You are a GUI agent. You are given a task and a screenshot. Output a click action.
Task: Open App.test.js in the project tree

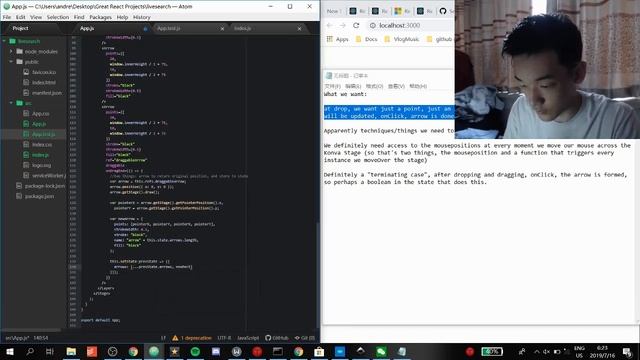(43, 134)
